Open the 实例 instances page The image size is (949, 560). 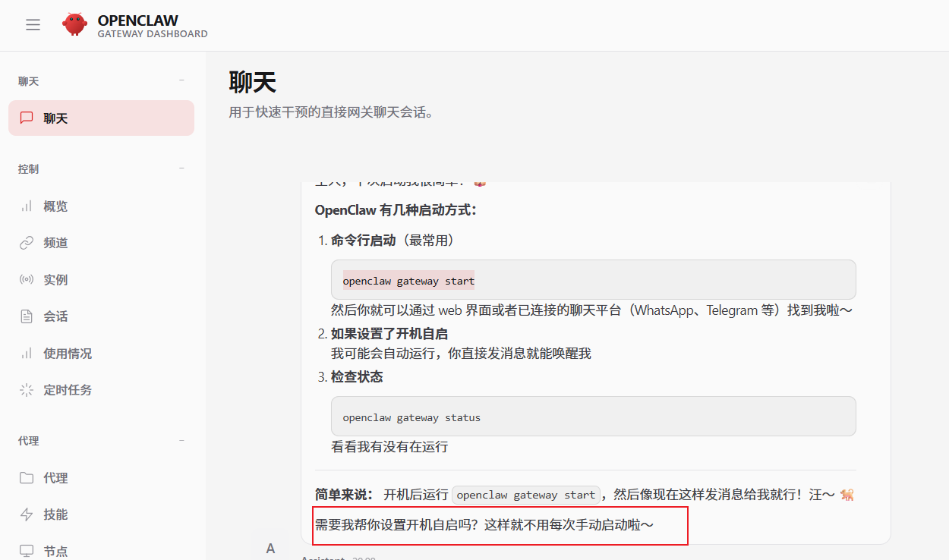101,280
